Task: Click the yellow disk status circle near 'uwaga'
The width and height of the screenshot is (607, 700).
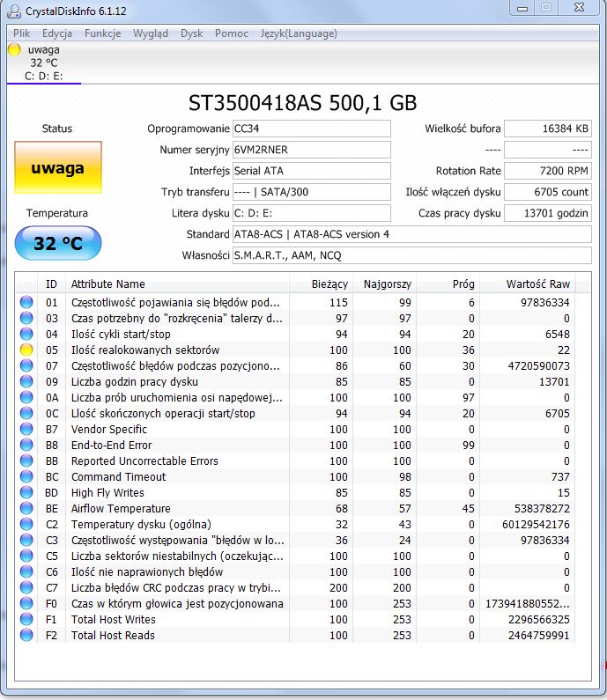Action: pos(15,49)
